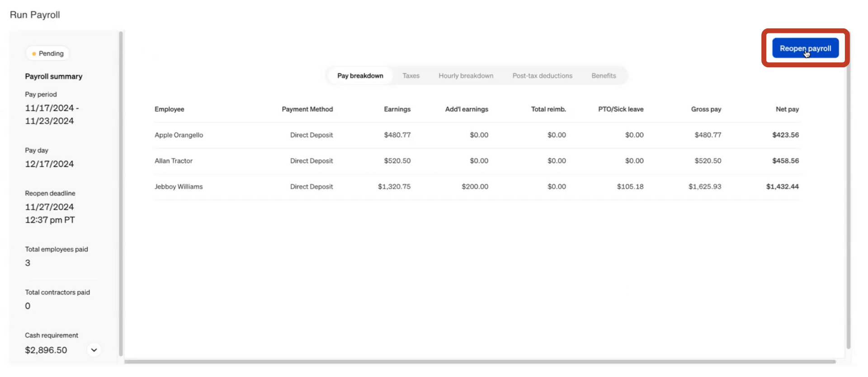
Task: Click the $105.18 PTO/Sick leave value
Action: tap(630, 186)
